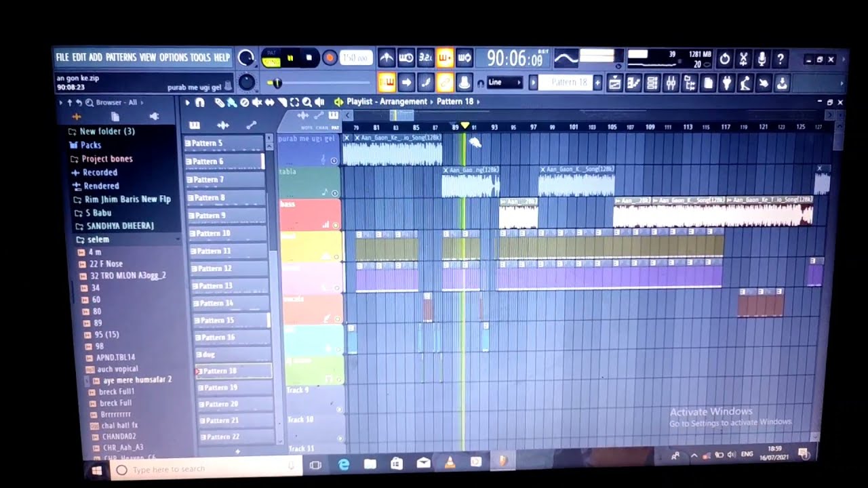Select the playlist Slip tool
The width and height of the screenshot is (868, 488).
pyautogui.click(x=269, y=102)
